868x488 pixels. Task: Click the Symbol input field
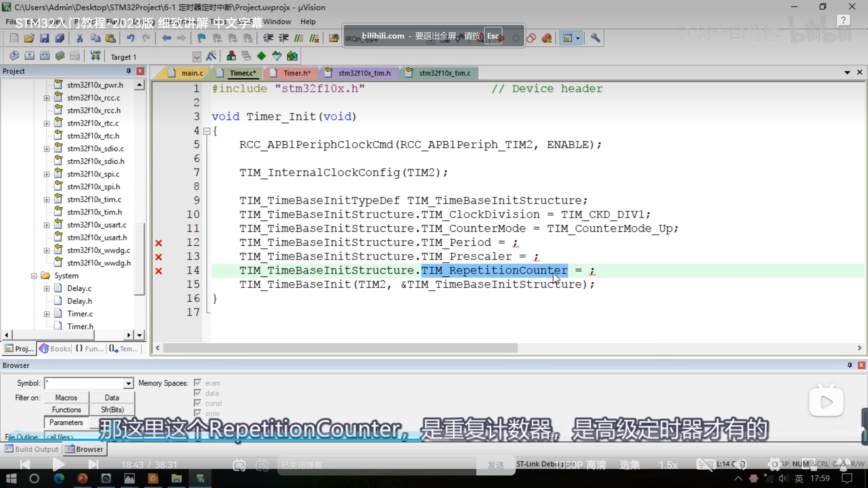pos(85,383)
